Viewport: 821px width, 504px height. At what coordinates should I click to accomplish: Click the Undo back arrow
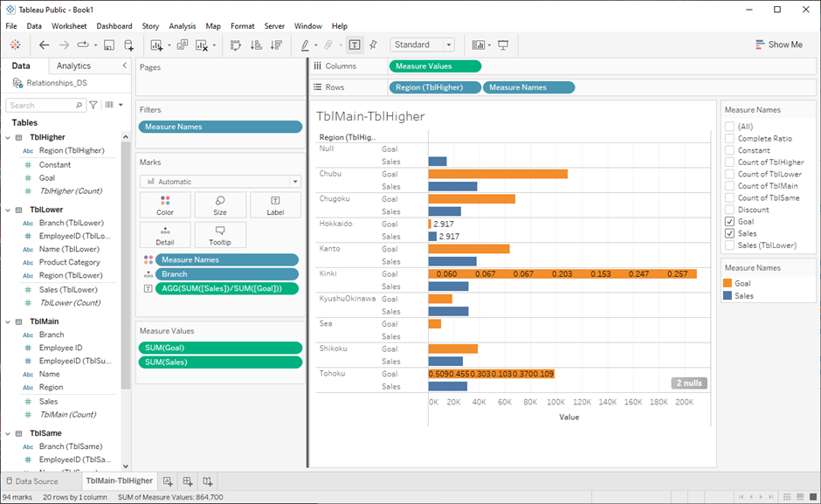(x=44, y=45)
